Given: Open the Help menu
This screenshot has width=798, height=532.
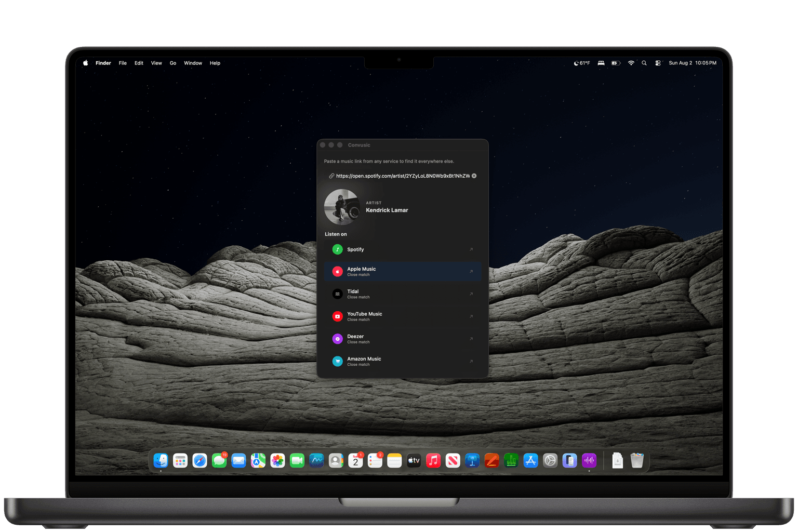Looking at the screenshot, I should 215,63.
